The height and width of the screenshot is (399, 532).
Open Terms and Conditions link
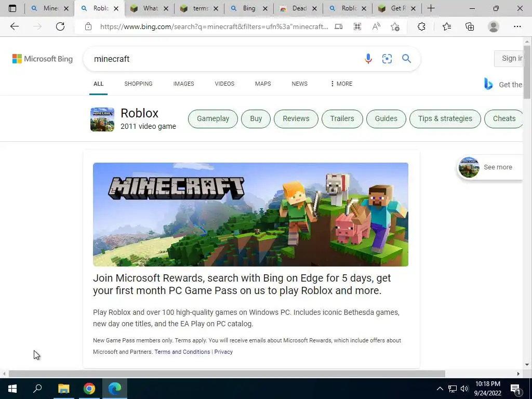(182, 352)
